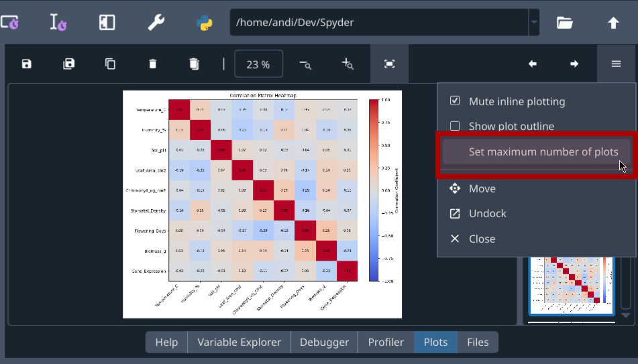
Task: Click the four-arrow Move icon
Action: click(x=455, y=188)
